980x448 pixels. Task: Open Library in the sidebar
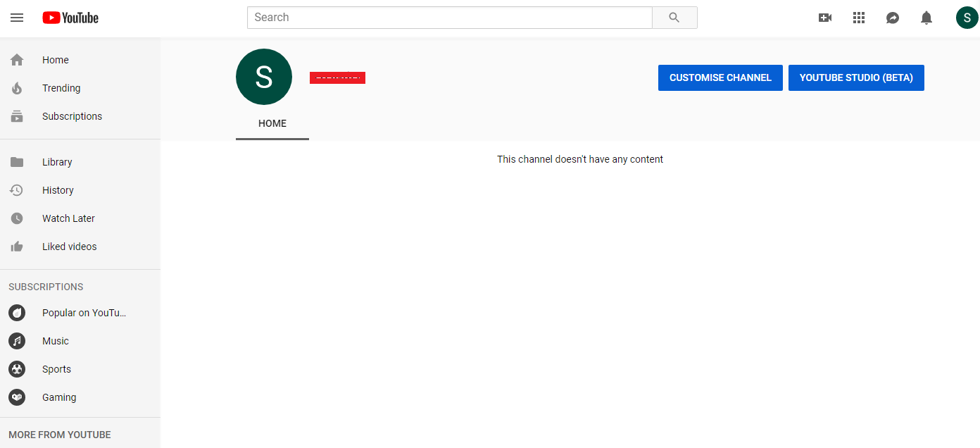[x=80, y=162]
